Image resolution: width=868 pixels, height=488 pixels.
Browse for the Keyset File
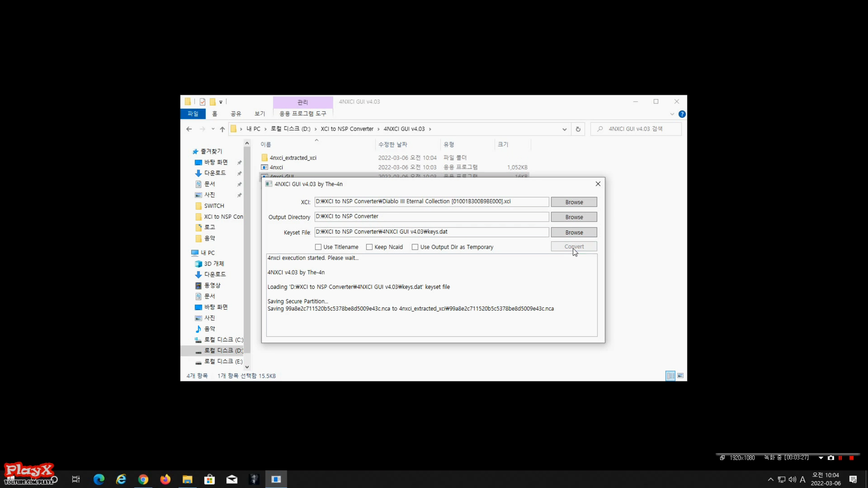click(x=574, y=232)
